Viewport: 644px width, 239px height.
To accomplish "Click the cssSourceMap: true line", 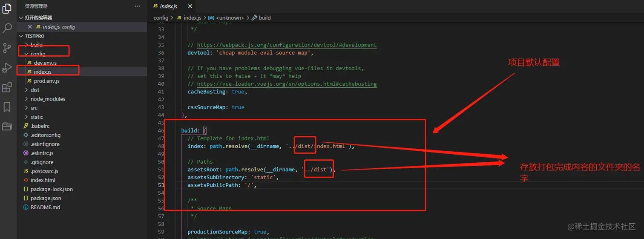I will 216,107.
